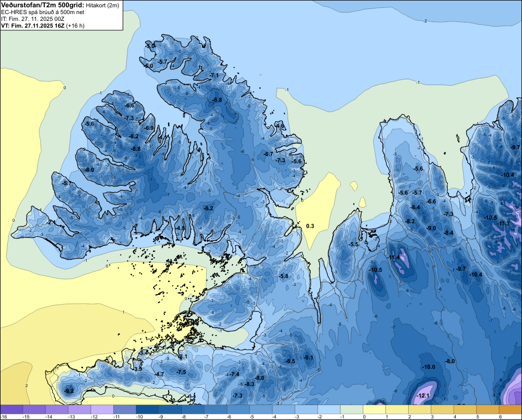This screenshot has height=420, width=522.
Task: Click the -5.8 temperature value
Action: click(x=283, y=276)
